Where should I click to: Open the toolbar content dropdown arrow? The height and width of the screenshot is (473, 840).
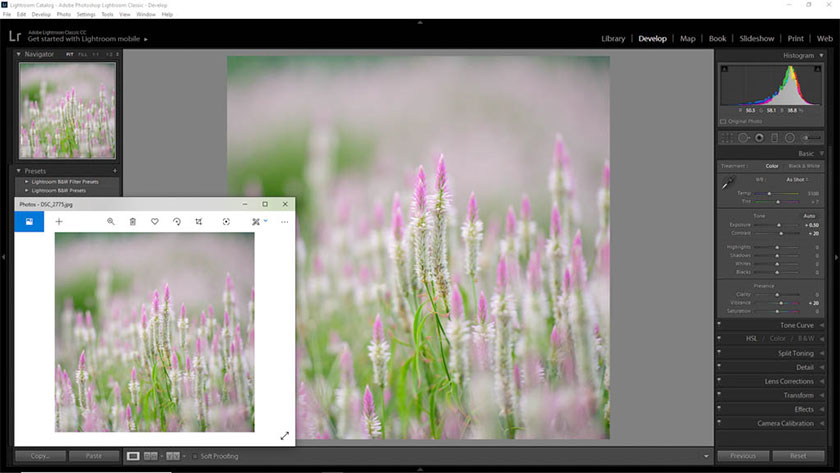(x=706, y=456)
